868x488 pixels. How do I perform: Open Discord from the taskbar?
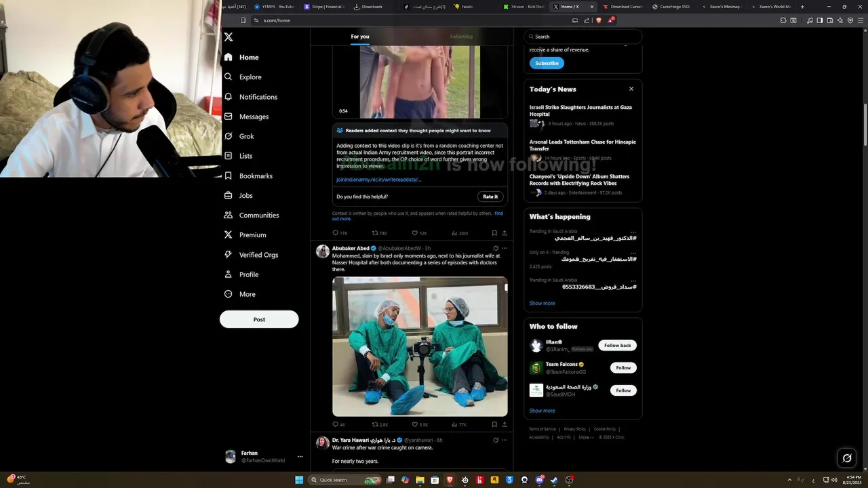pyautogui.click(x=540, y=480)
